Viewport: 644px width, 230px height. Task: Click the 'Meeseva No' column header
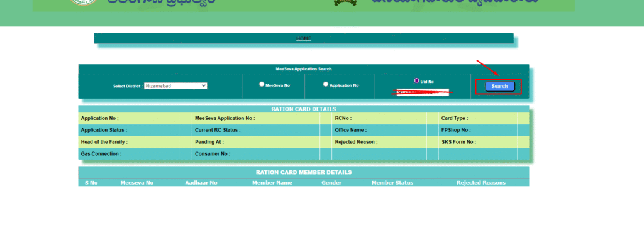[136, 183]
